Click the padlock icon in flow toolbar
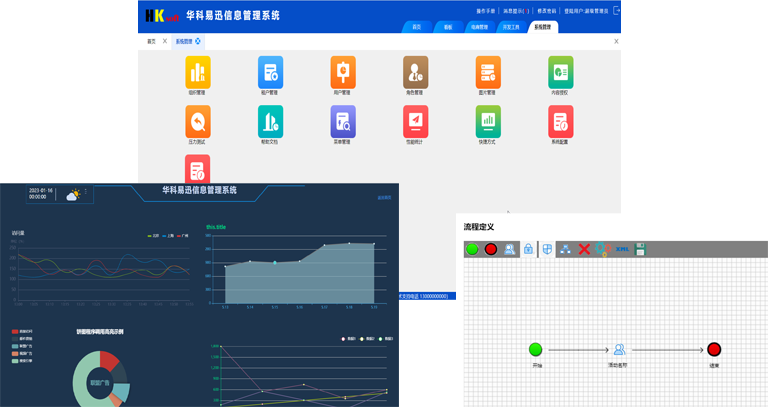 click(x=528, y=249)
